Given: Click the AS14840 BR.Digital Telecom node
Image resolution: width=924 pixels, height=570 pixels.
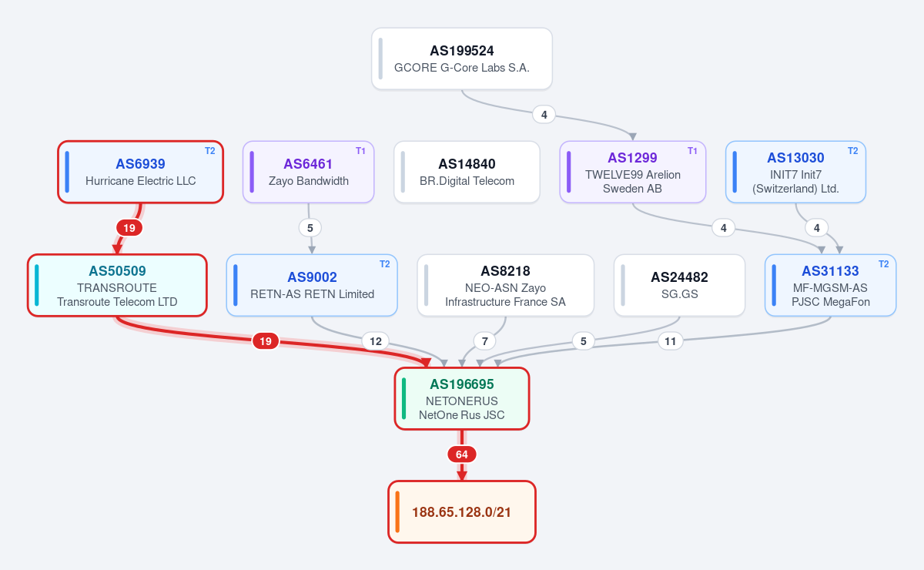Looking at the screenshot, I should click(x=467, y=172).
